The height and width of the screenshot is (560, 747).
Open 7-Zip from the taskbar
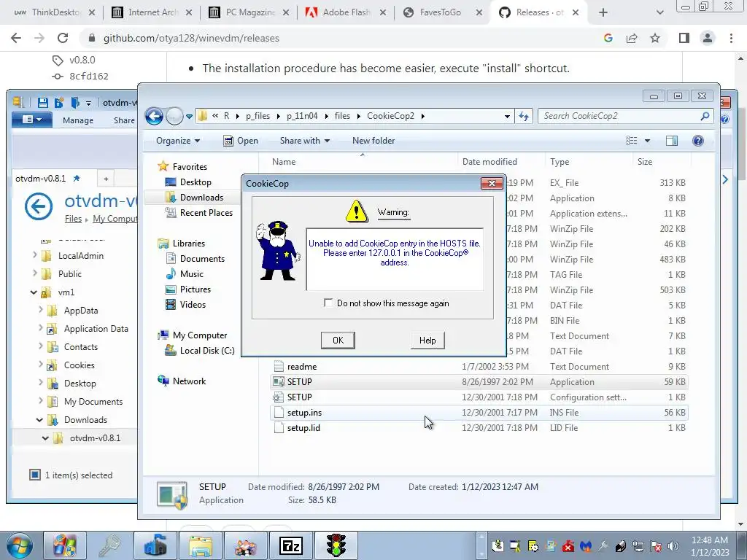(290, 545)
